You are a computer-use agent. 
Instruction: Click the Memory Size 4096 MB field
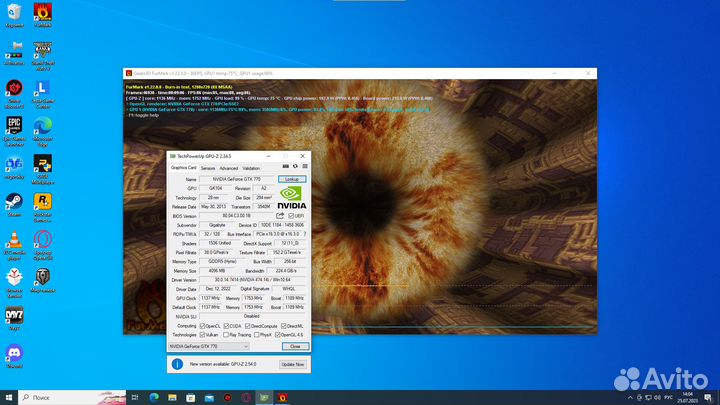coord(216,271)
